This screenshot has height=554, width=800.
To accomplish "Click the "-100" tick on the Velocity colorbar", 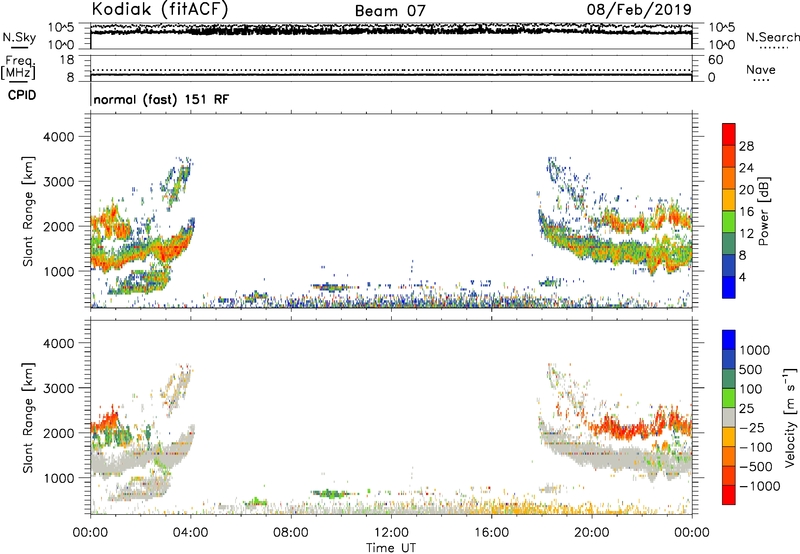I will pyautogui.click(x=756, y=447).
